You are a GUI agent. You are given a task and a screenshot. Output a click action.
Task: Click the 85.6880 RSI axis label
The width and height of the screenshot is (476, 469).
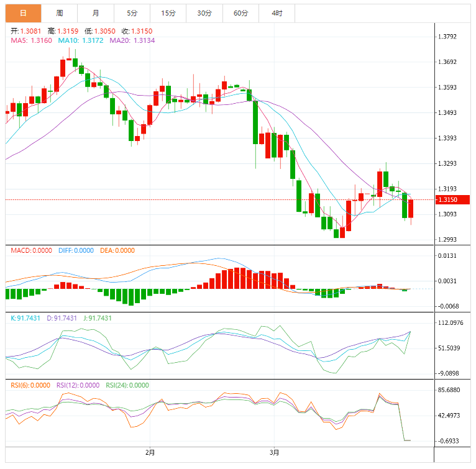pyautogui.click(x=449, y=390)
